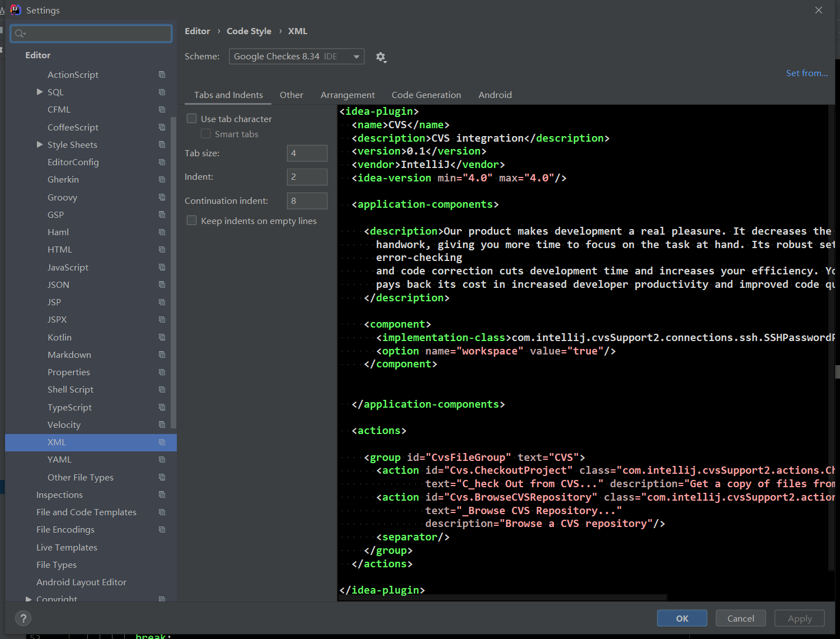Click the project-level icon beside Kotlin

point(162,337)
